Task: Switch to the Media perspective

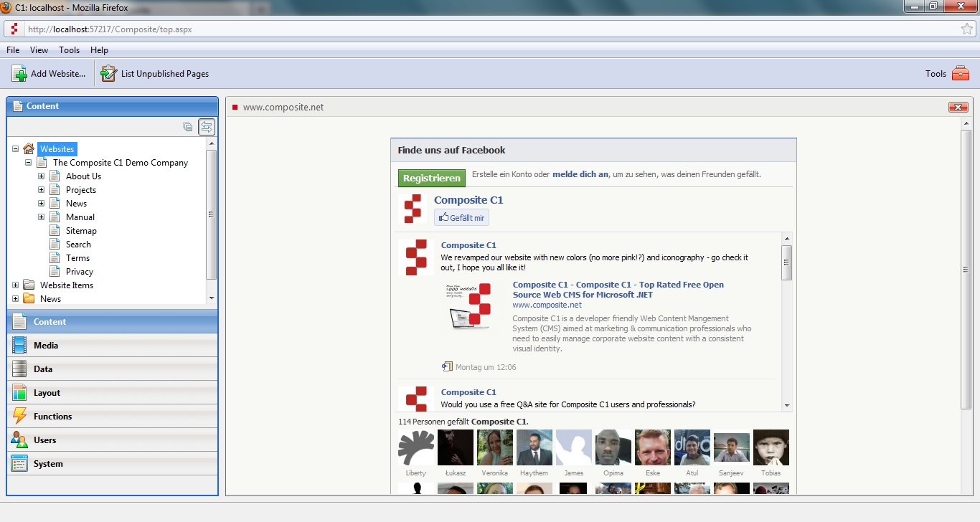Action: point(46,346)
